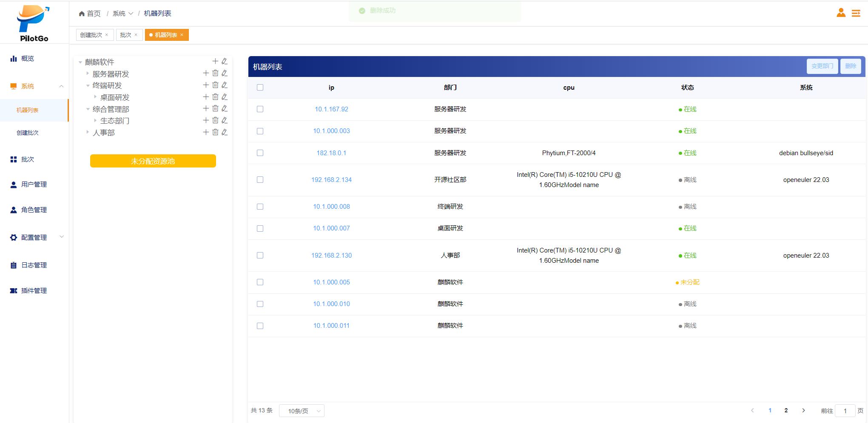868x423 pixels.
Task: Select the checkbox for 192.168.2.130
Action: click(x=260, y=256)
